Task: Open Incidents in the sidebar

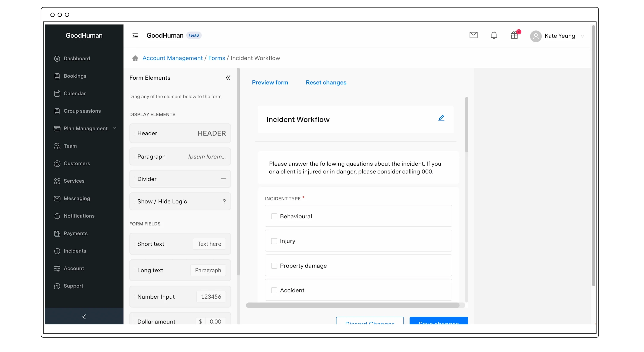Action: [x=75, y=251]
